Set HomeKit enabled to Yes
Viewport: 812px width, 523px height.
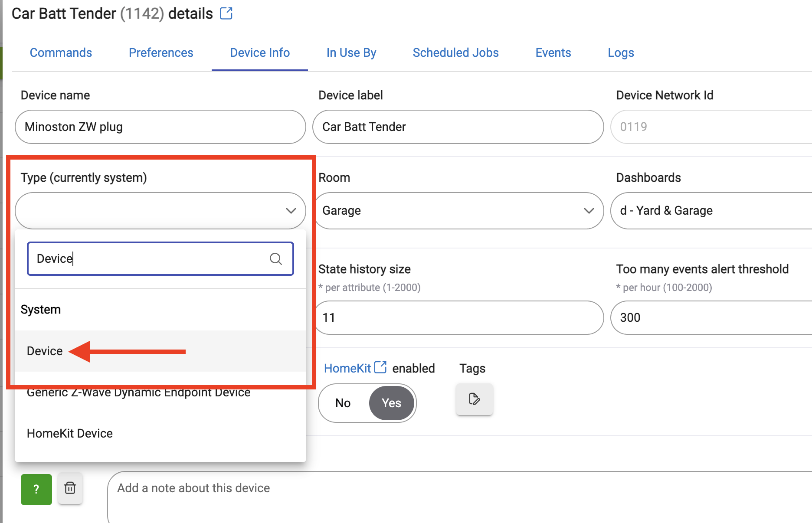pyautogui.click(x=391, y=403)
